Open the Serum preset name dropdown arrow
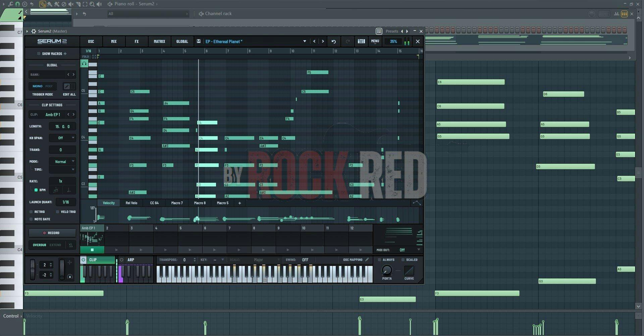Image resolution: width=644 pixels, height=336 pixels. (x=305, y=41)
